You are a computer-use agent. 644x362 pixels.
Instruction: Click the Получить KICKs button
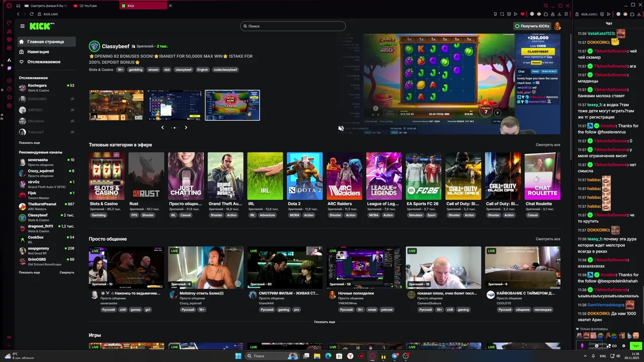(532, 26)
